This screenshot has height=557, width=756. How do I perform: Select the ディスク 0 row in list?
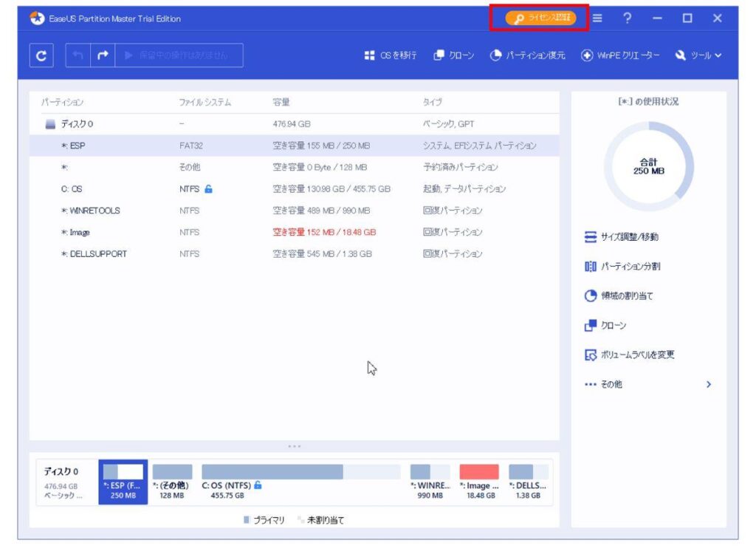point(294,124)
